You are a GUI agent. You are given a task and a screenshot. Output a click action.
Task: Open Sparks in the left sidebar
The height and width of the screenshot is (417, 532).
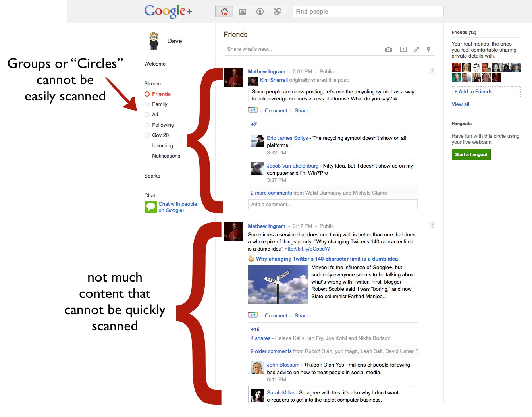click(152, 176)
